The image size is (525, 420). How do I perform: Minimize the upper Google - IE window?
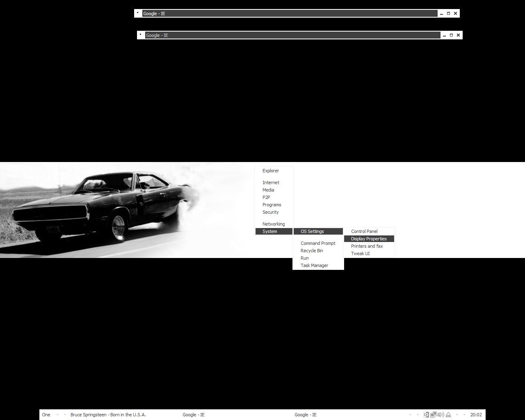click(x=441, y=14)
